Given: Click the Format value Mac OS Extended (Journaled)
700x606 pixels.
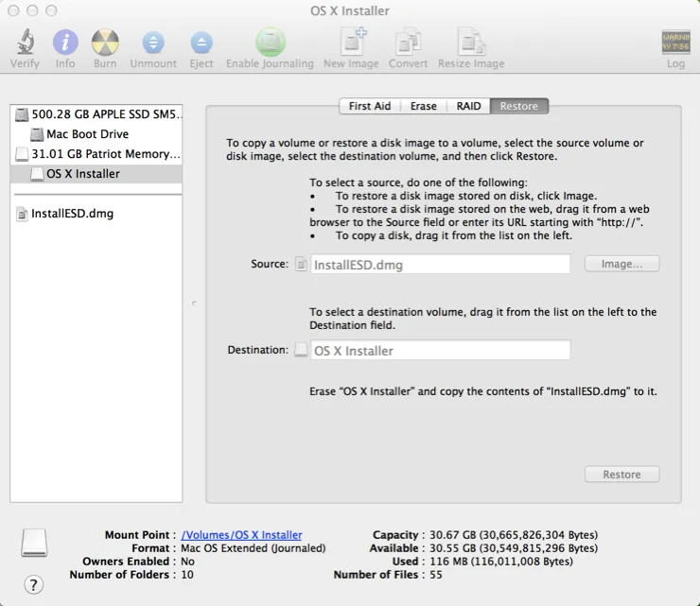Looking at the screenshot, I should click(254, 548).
